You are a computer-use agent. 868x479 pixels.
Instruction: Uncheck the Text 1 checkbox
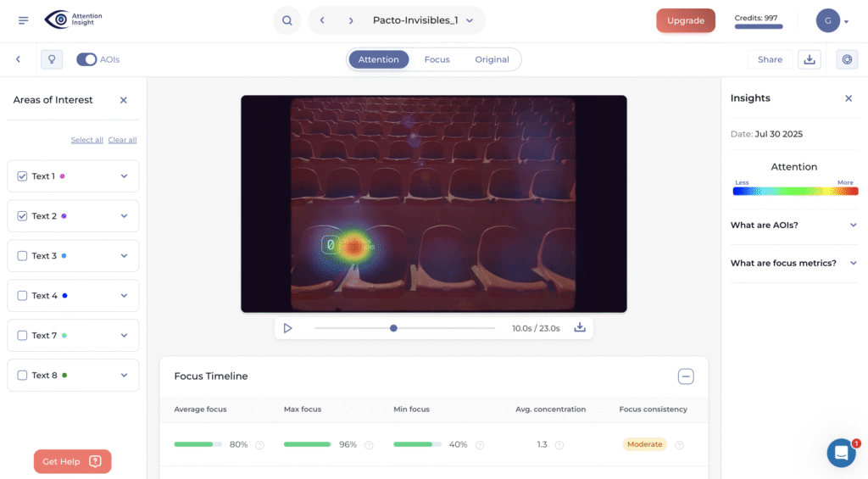(x=22, y=176)
